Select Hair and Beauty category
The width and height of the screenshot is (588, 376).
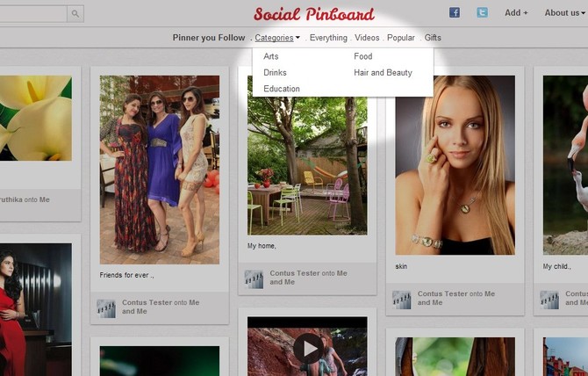pos(383,72)
